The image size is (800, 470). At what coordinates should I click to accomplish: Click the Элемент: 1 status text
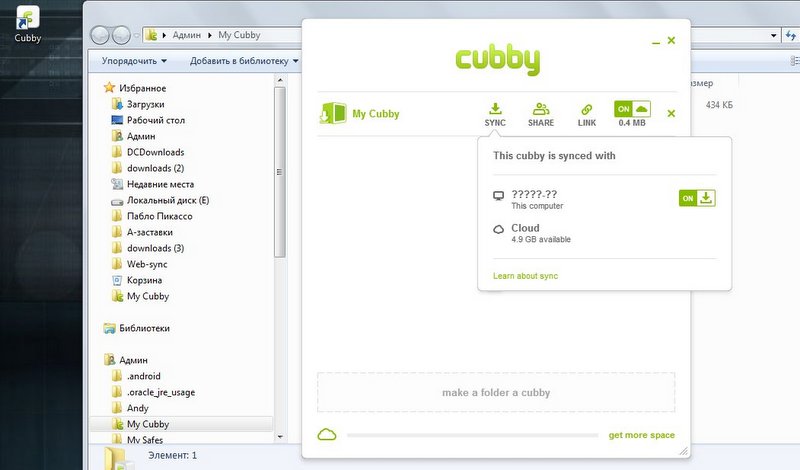coord(172,455)
